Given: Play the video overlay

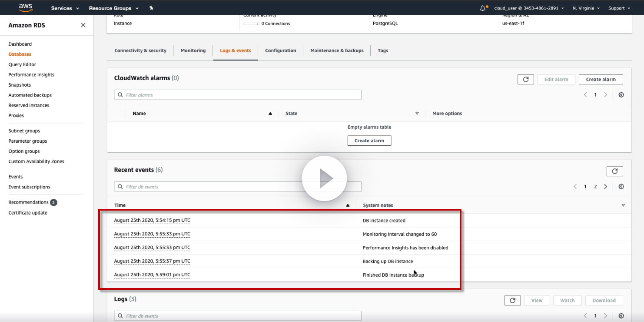Looking at the screenshot, I should [x=324, y=178].
